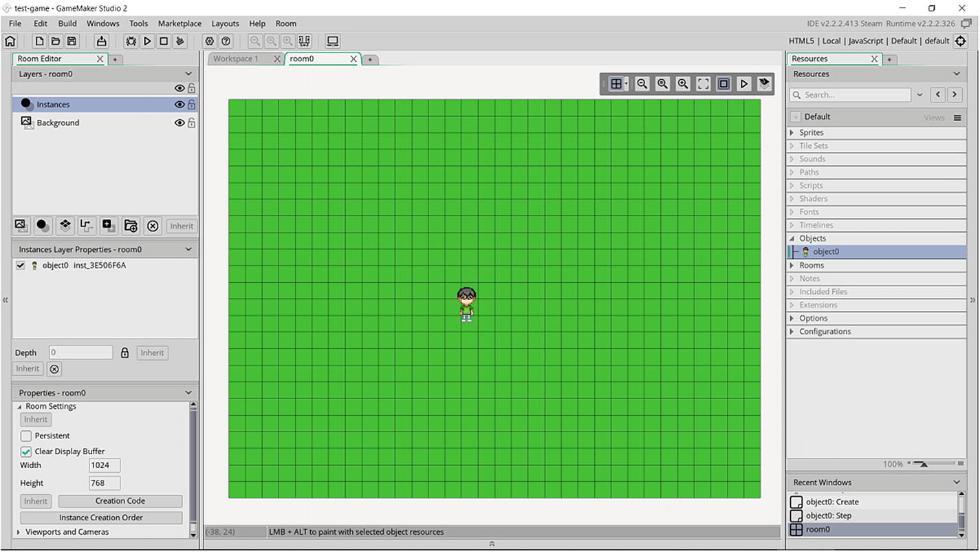Image resolution: width=980 pixels, height=552 pixels.
Task: Expand the Sprites resource group
Action: 792,133
